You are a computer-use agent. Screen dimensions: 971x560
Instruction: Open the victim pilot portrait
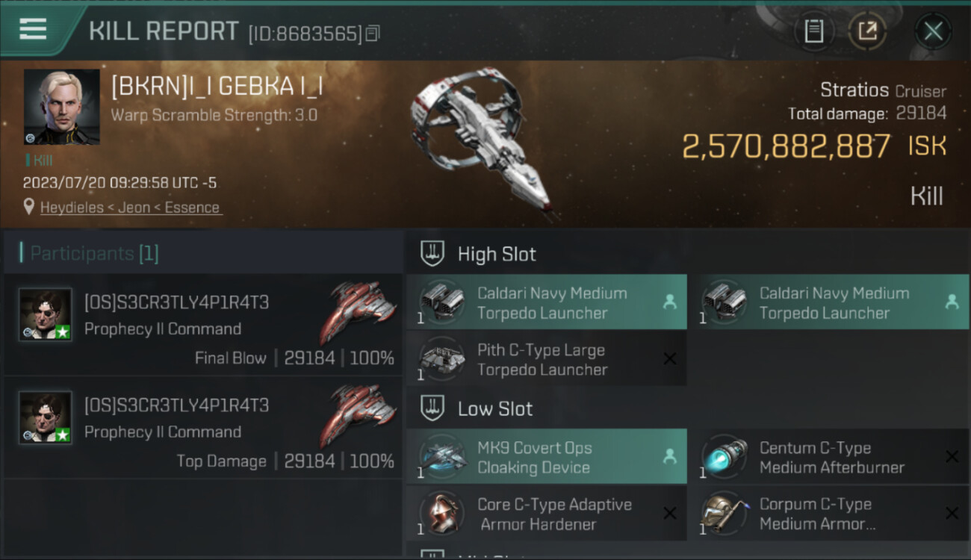pos(61,107)
